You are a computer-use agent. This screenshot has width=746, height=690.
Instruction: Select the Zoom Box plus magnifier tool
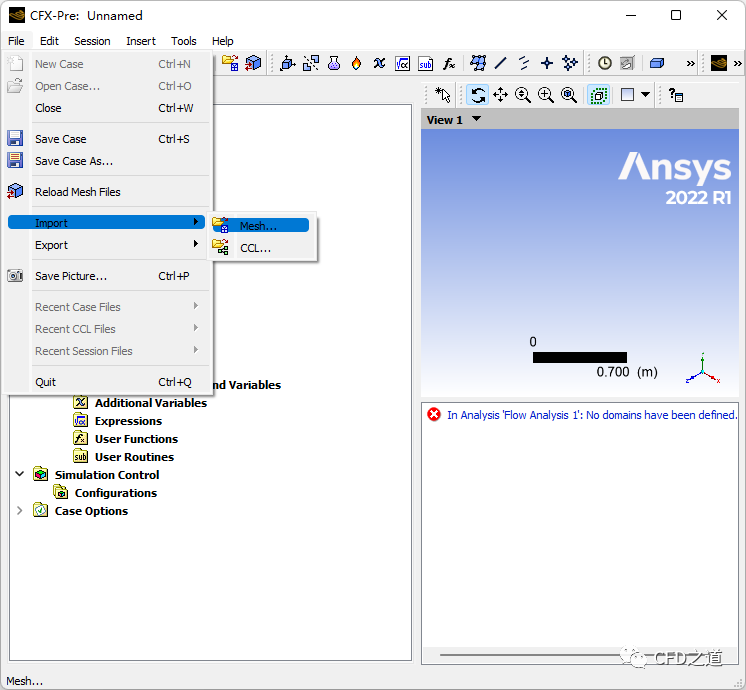click(x=546, y=95)
